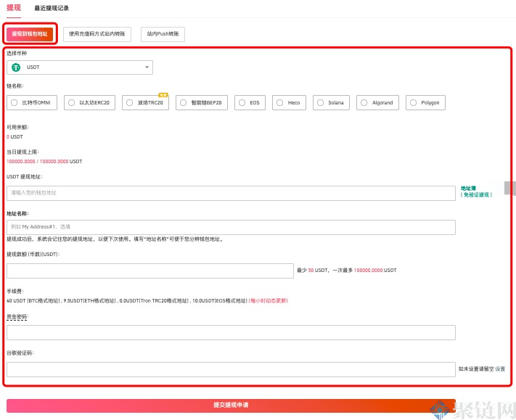Screen dimensions: 516x420
Task: Open the 最近提现记录 tab
Action: [x=52, y=8]
